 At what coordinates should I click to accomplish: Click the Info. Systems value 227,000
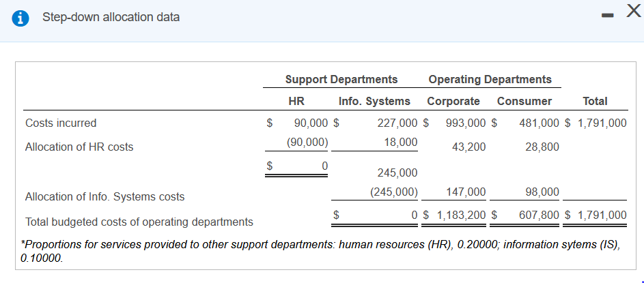pos(397,123)
